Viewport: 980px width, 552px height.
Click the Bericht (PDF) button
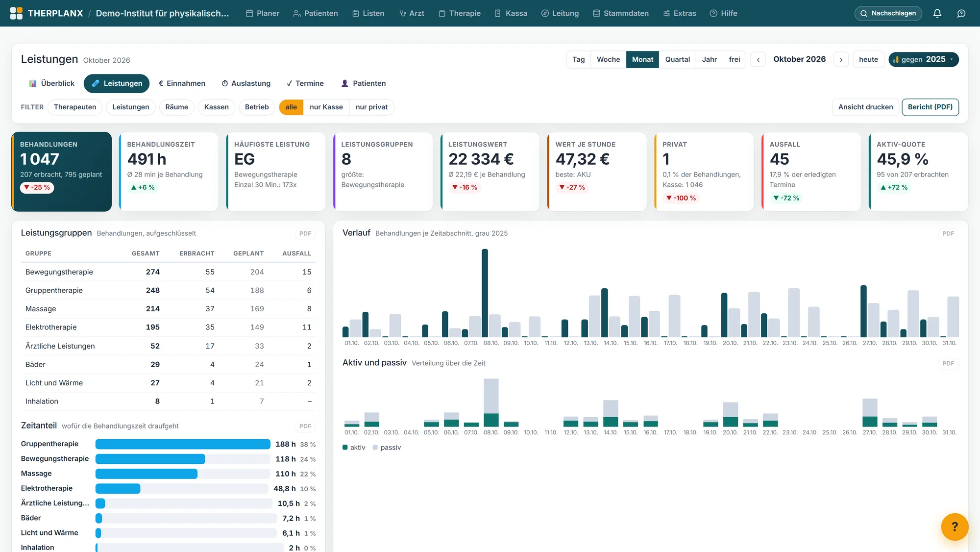pyautogui.click(x=930, y=107)
